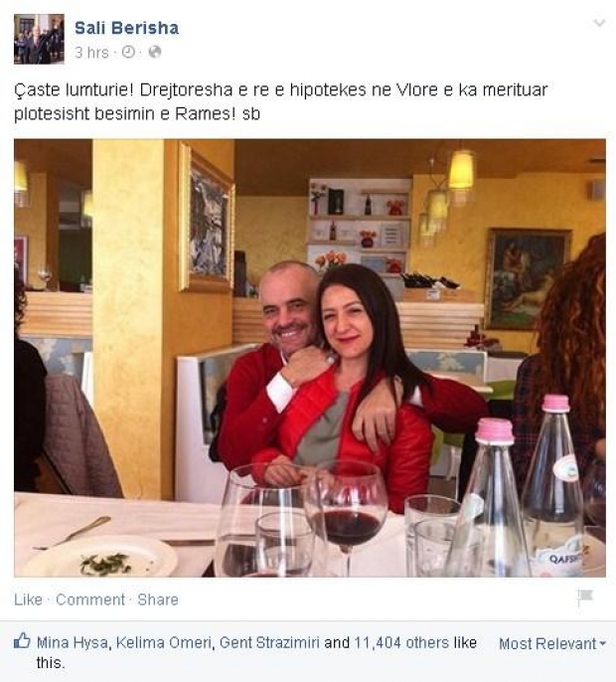Share this post
The image size is (616, 682).
coord(158,599)
